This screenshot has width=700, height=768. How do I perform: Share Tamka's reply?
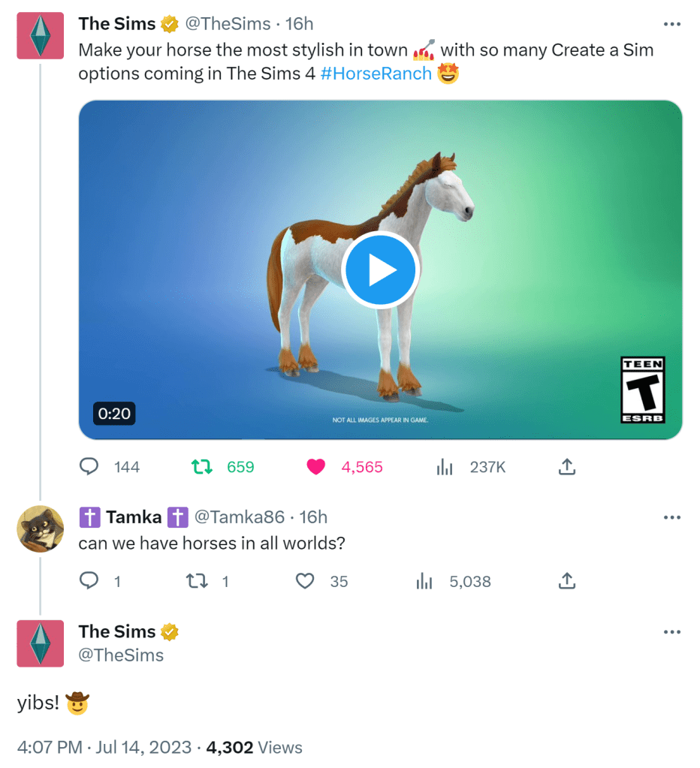tap(567, 581)
